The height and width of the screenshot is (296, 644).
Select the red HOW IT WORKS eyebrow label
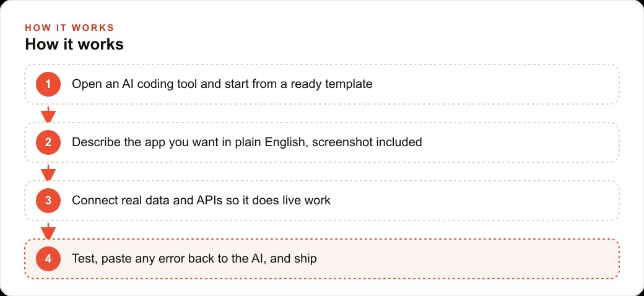tap(69, 28)
